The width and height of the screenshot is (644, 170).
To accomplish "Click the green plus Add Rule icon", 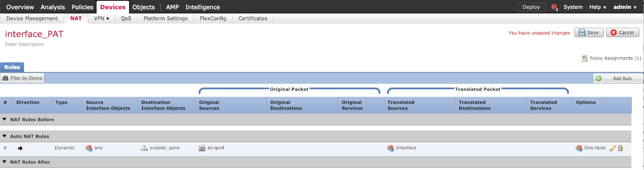I will click(x=598, y=78).
